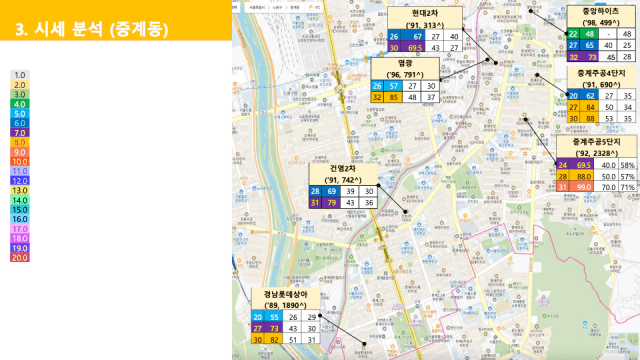This screenshot has height=360, width=640.
Task: Click the weather icon in the map bar
Action: (311, 7)
